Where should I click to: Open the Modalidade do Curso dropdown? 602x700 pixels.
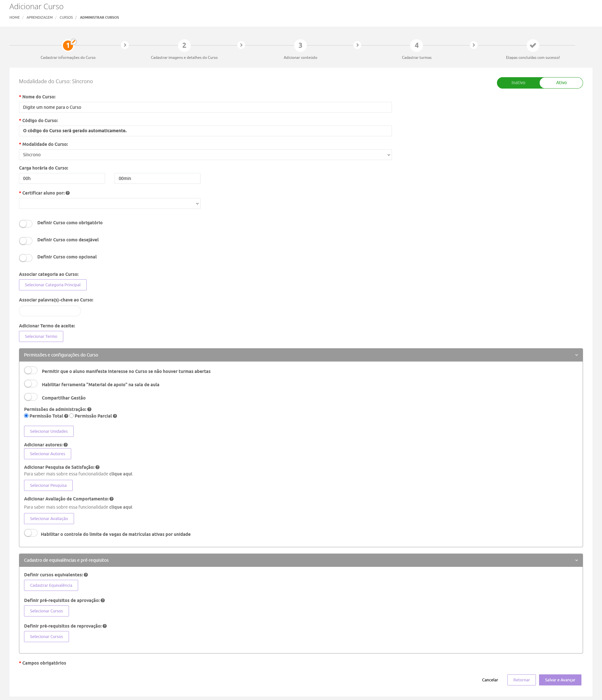click(x=205, y=155)
